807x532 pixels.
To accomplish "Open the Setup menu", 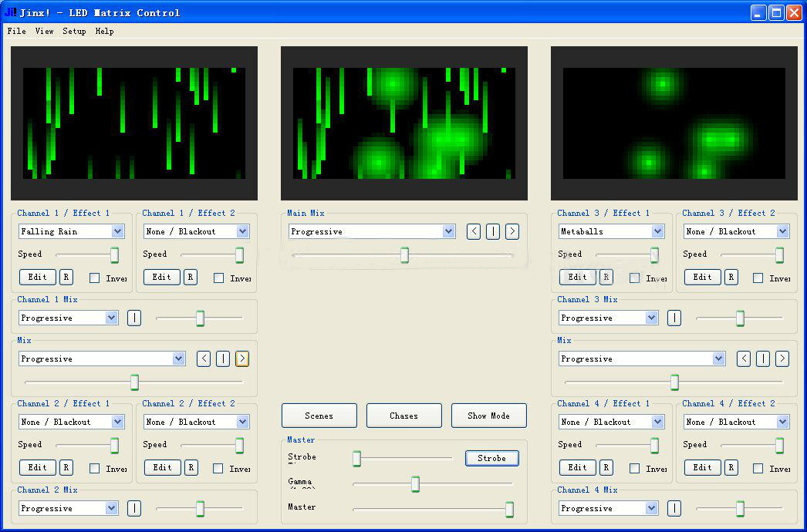I will (x=74, y=32).
